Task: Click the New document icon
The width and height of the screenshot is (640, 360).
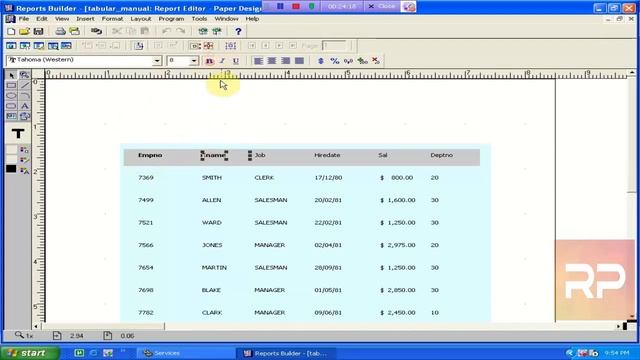Action: coord(11,31)
